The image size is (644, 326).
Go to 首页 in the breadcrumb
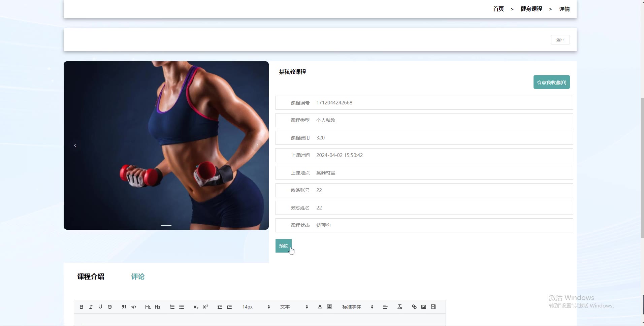point(498,9)
